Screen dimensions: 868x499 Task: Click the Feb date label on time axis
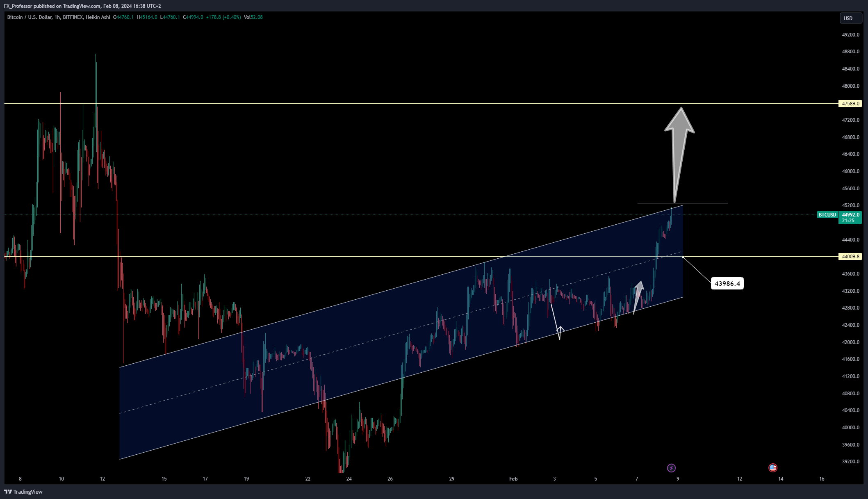coord(513,479)
